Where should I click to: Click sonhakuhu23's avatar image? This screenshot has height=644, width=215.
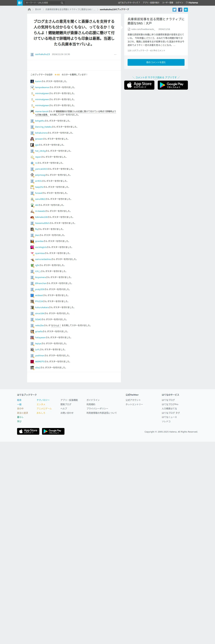(32, 55)
